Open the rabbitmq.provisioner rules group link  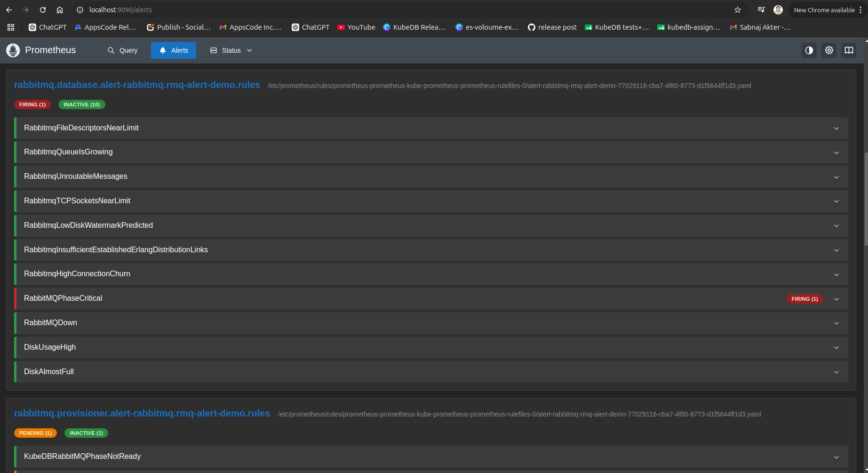[142, 413]
